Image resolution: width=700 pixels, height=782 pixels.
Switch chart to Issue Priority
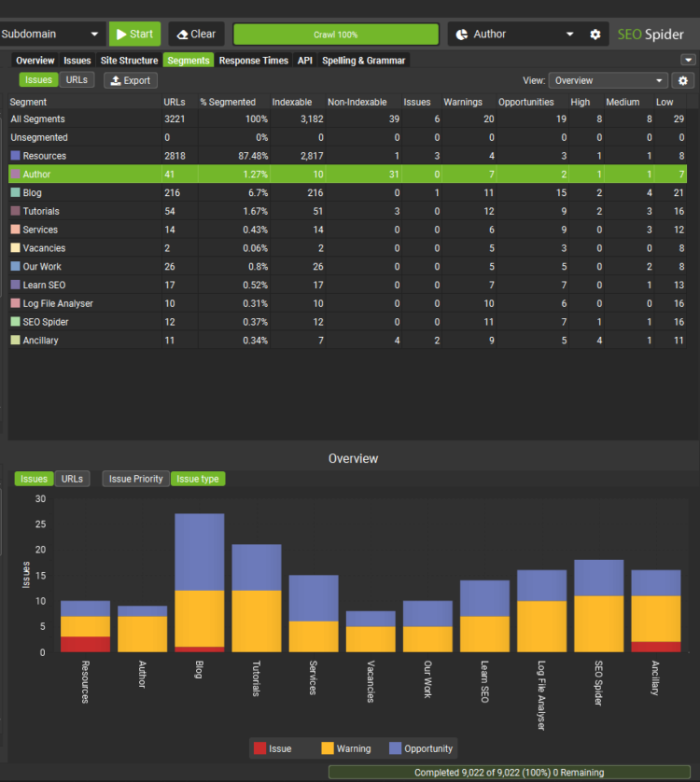(x=135, y=479)
